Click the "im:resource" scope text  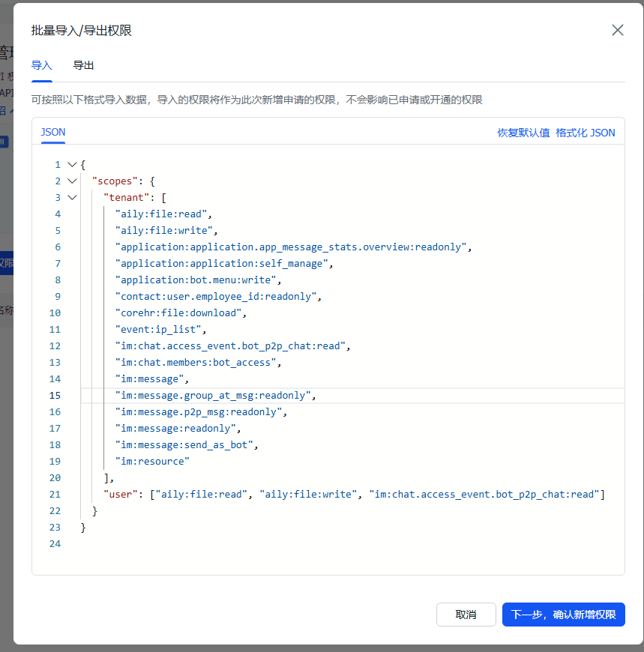(152, 462)
